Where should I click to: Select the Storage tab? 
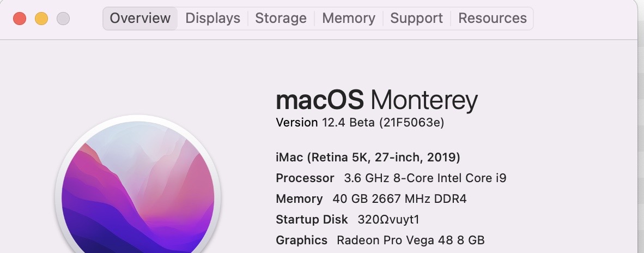pyautogui.click(x=281, y=19)
